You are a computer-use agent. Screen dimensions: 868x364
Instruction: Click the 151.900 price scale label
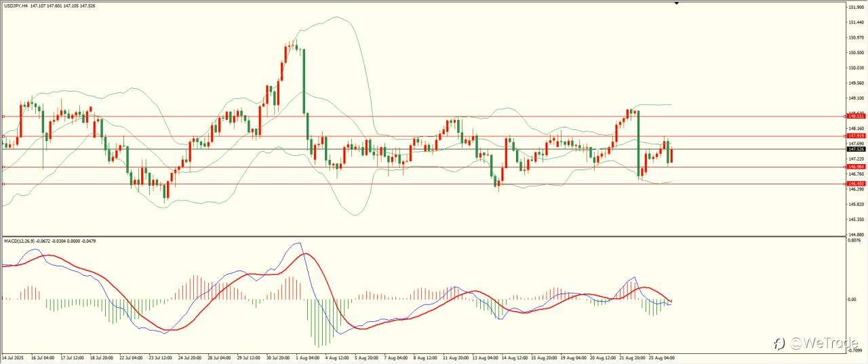[x=856, y=7]
